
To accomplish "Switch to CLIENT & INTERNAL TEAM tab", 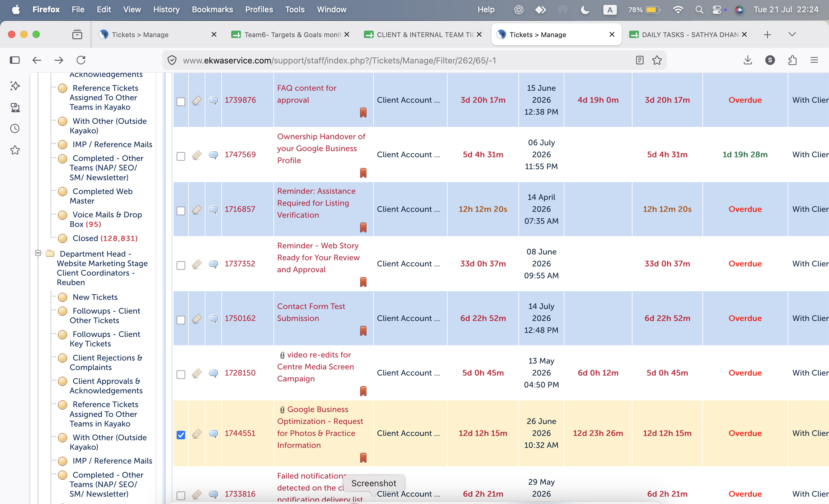I will pos(423,34).
